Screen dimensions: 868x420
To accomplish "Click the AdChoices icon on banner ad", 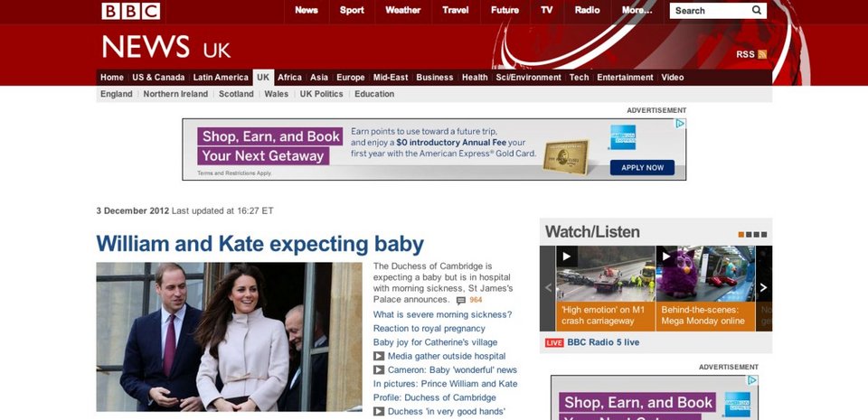I will point(680,124).
